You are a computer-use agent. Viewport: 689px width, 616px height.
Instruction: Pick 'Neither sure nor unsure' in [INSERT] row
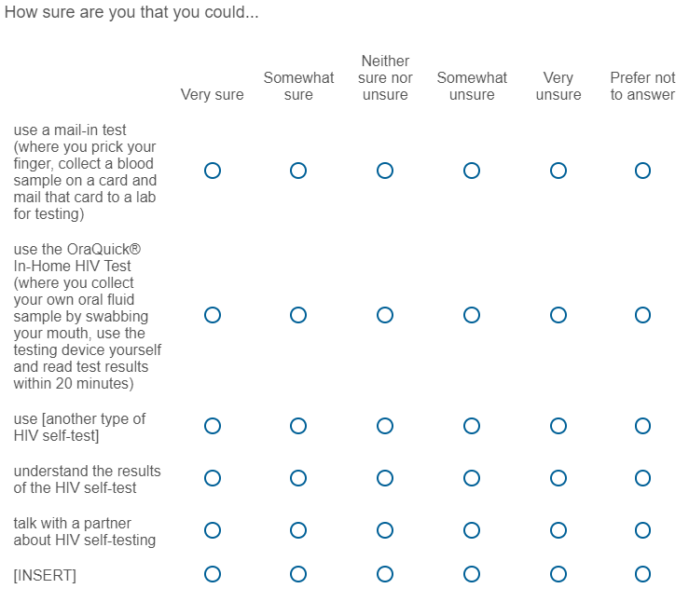point(385,574)
